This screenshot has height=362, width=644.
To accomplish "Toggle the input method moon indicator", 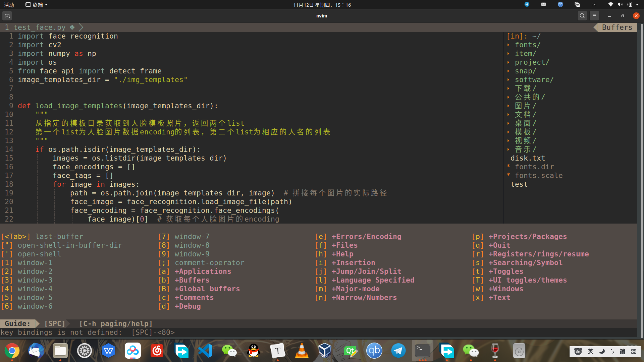I will (x=602, y=351).
